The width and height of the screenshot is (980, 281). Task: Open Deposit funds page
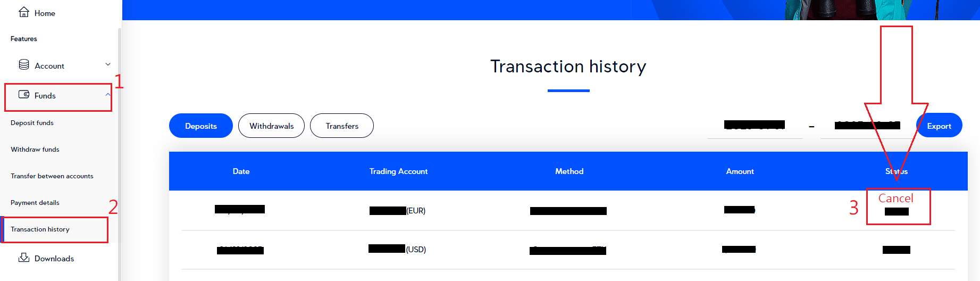pyautogui.click(x=32, y=123)
